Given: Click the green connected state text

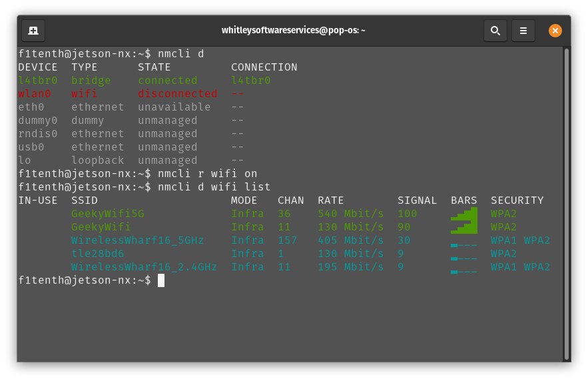Looking at the screenshot, I should point(167,80).
